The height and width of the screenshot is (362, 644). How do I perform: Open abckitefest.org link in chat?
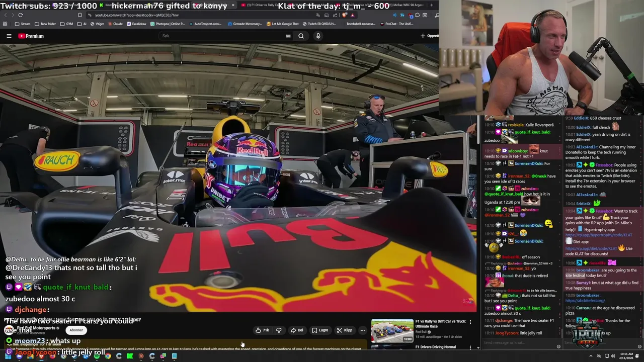(x=585, y=301)
